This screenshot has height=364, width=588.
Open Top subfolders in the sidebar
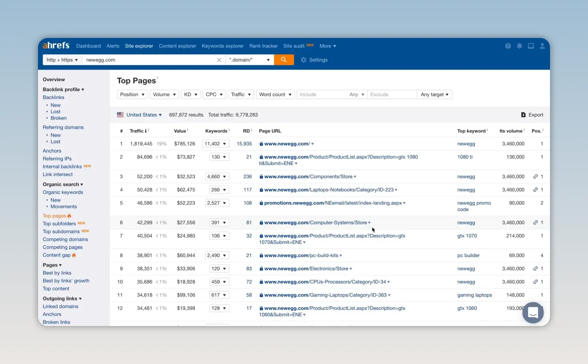click(x=59, y=224)
